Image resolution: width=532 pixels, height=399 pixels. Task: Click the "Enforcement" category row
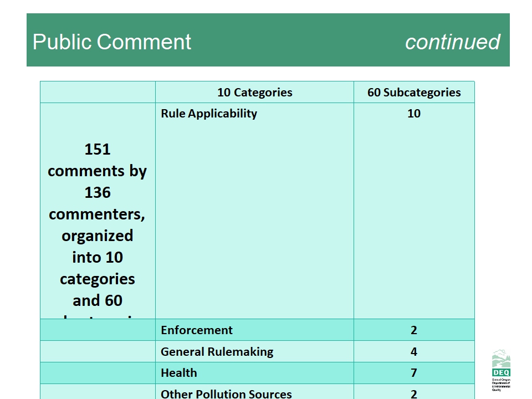(x=197, y=330)
